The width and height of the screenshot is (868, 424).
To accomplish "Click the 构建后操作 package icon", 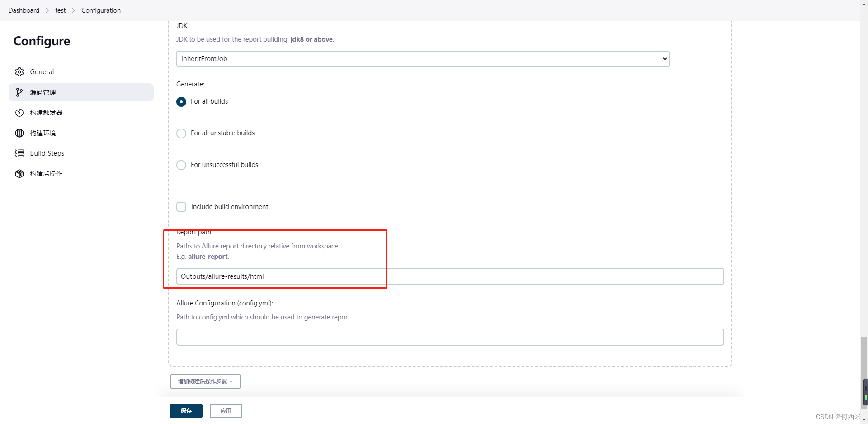I will tap(19, 174).
